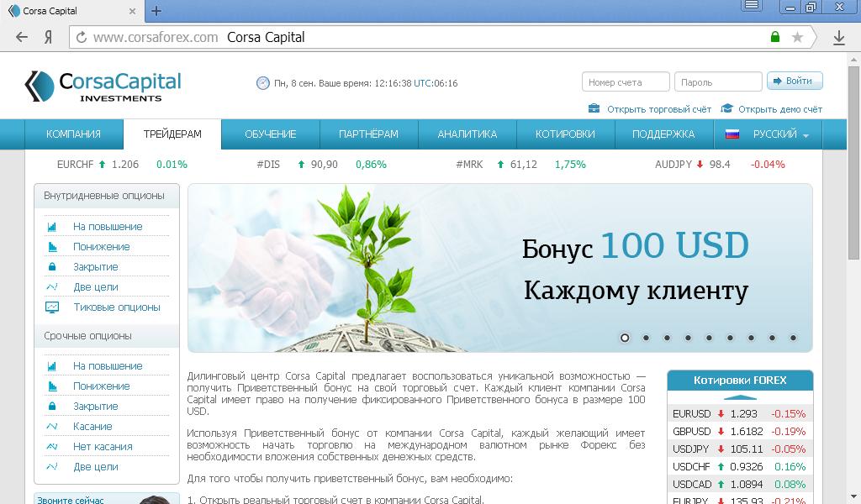Click the 'Касание' line icon
This screenshot has width=861, height=504.
52,426
